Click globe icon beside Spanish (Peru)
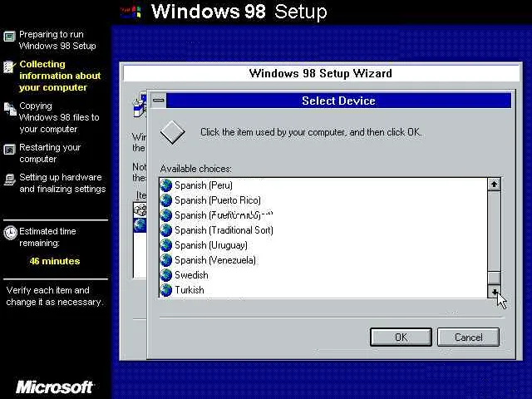 coord(166,185)
